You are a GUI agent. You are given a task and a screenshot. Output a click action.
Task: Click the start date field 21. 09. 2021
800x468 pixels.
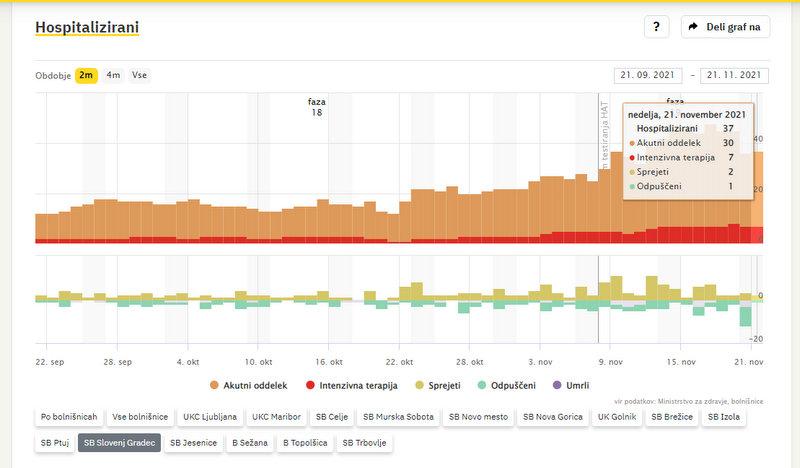pyautogui.click(x=648, y=75)
